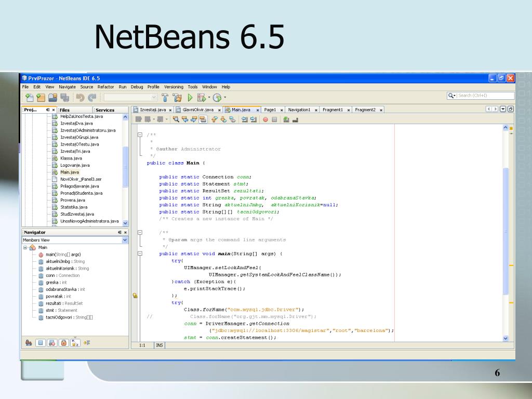Click the Uncomment code icon
Screen dimensions: 532x399
click(295, 119)
